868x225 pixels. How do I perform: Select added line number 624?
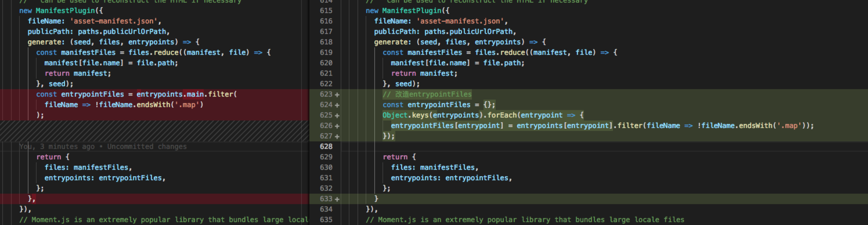pos(326,105)
